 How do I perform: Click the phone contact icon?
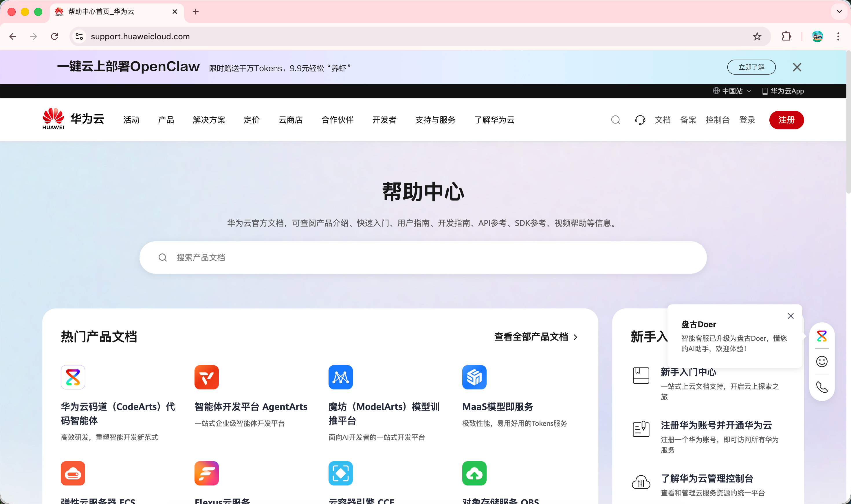tap(821, 387)
